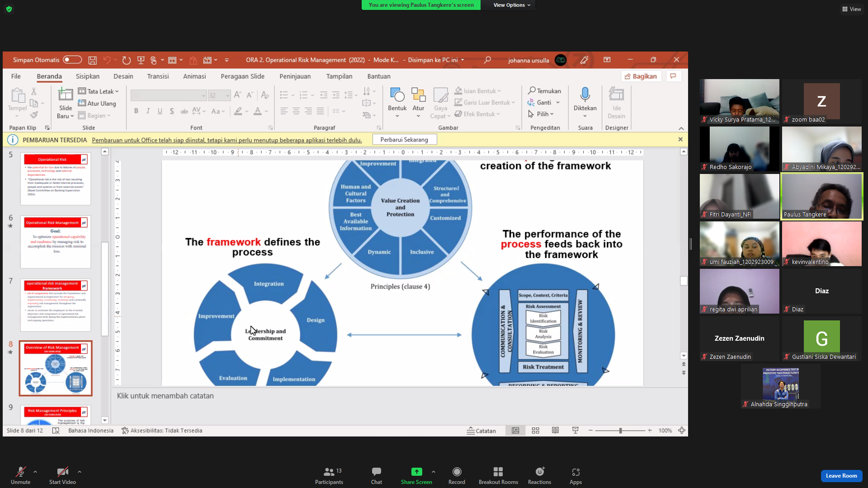Screen dimensions: 868x488
Task: Expand Zoom View Options dropdown
Action: tap(512, 5)
